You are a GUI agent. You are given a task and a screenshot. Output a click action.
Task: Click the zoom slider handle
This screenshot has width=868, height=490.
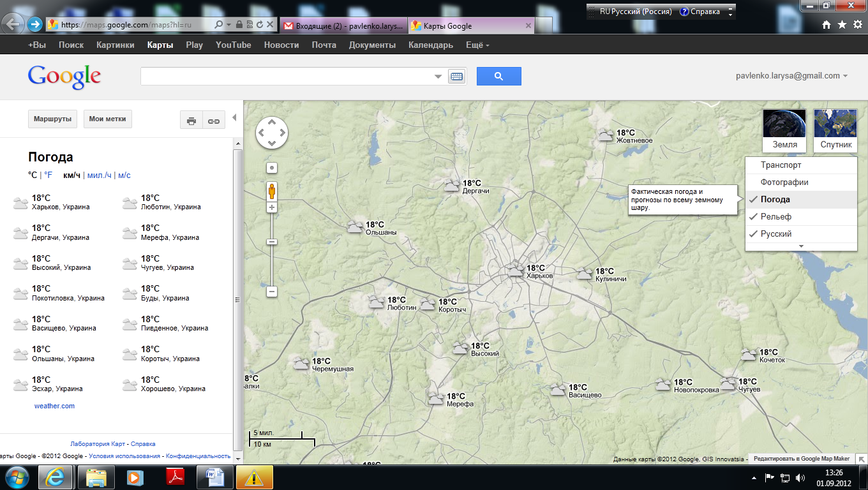coord(272,242)
